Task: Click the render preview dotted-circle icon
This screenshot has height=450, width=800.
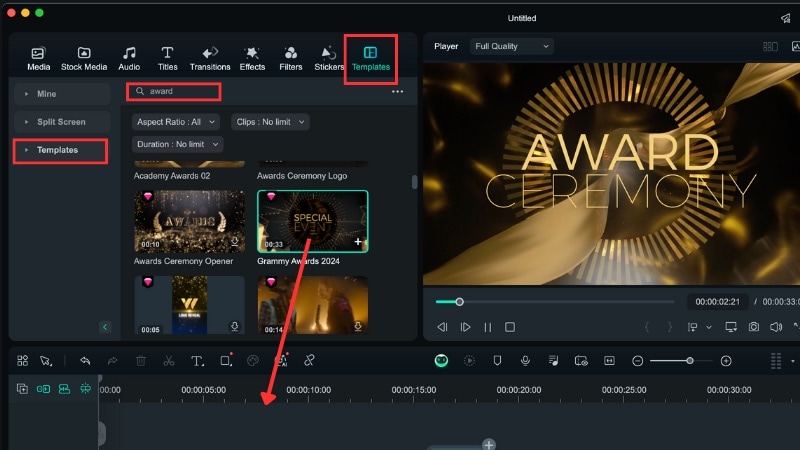Action: click(469, 361)
